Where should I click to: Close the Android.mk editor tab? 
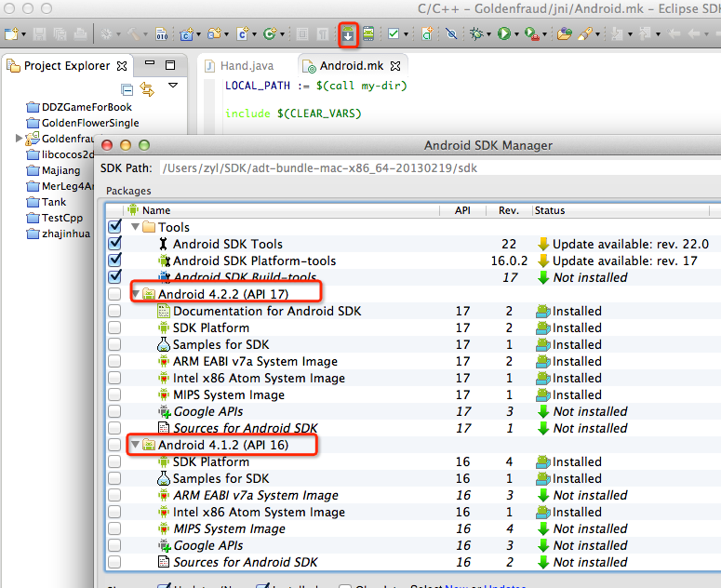[395, 66]
